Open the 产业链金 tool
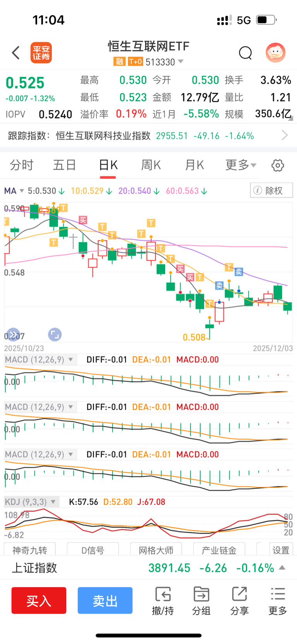The width and height of the screenshot is (297, 644). 219,549
